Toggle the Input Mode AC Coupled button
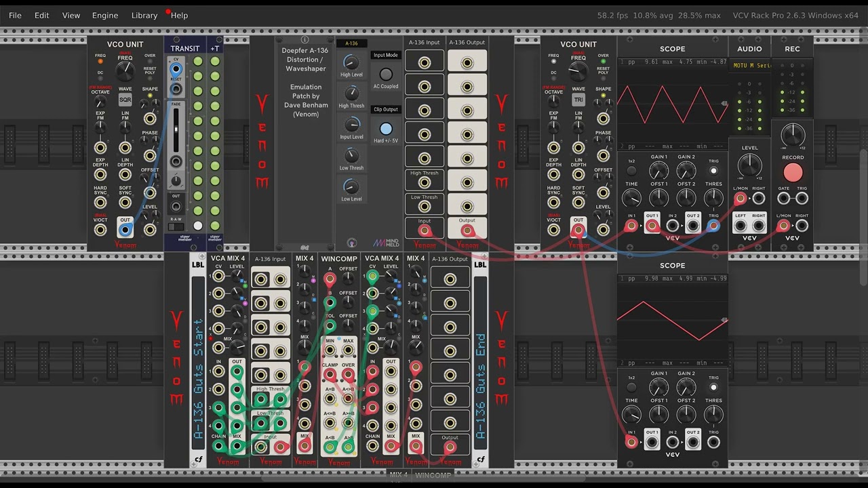Screen dimensions: 868x488 click(386, 75)
